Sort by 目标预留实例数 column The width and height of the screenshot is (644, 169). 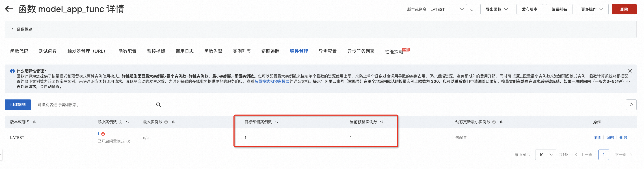coord(276,122)
